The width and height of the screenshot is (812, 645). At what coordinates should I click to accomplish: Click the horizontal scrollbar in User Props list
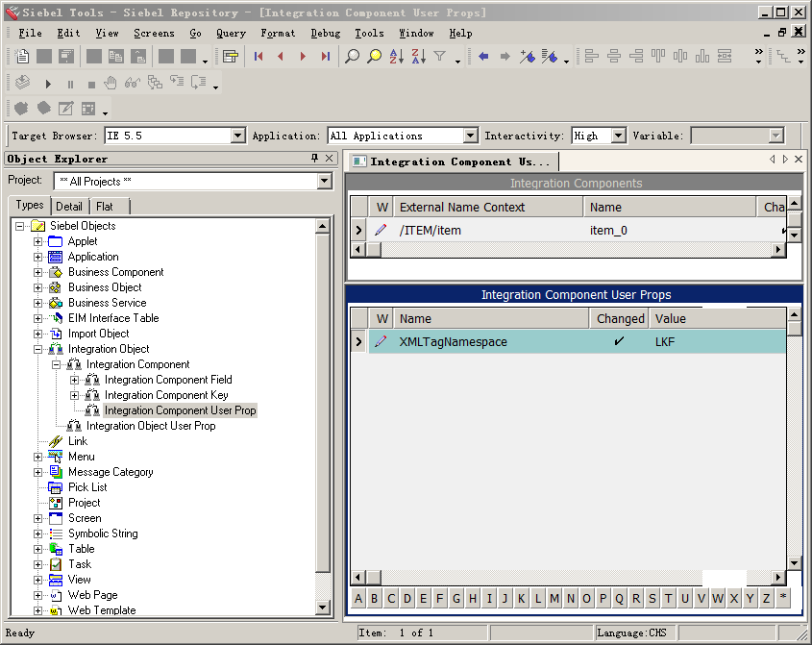pyautogui.click(x=568, y=577)
